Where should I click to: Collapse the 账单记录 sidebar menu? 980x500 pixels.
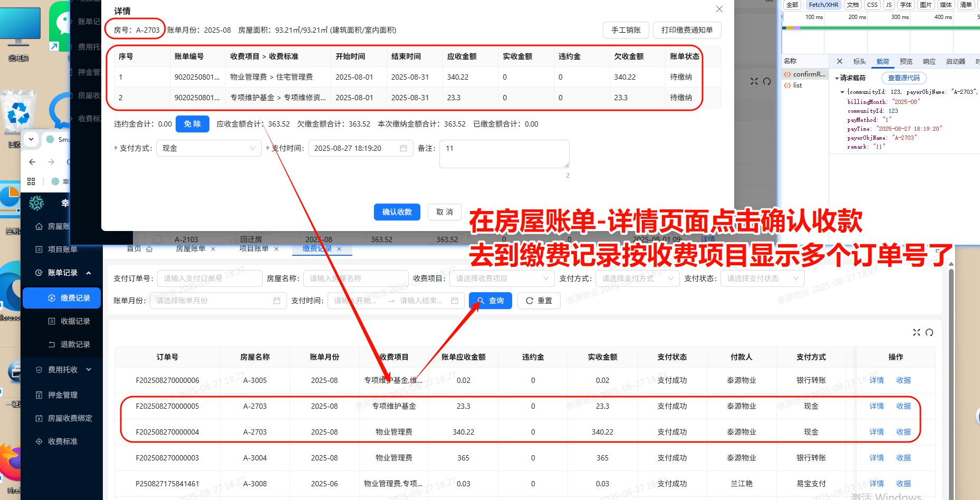pos(89,273)
